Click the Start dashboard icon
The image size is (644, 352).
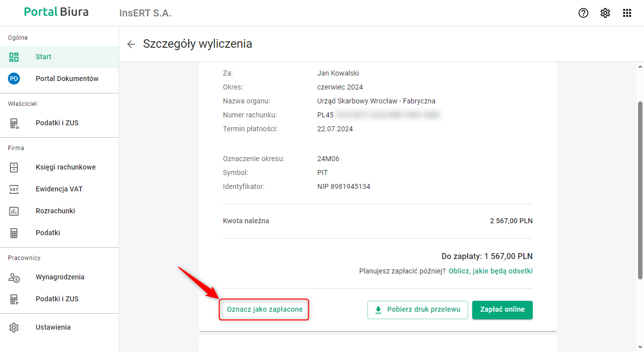point(14,57)
